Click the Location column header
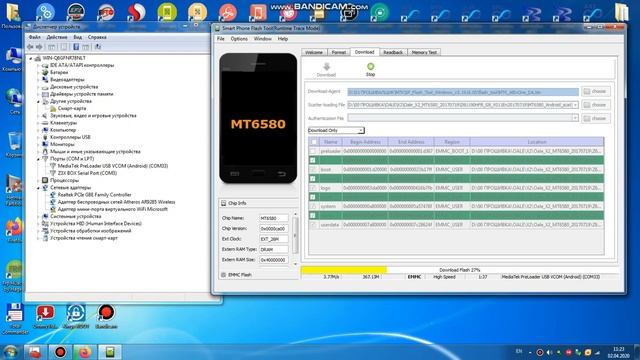The height and width of the screenshot is (360, 640). click(537, 142)
